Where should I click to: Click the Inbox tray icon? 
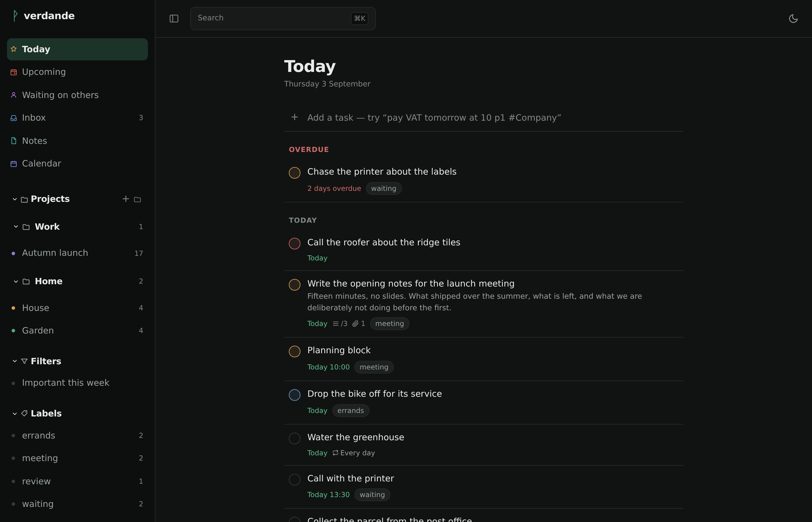[x=14, y=118]
